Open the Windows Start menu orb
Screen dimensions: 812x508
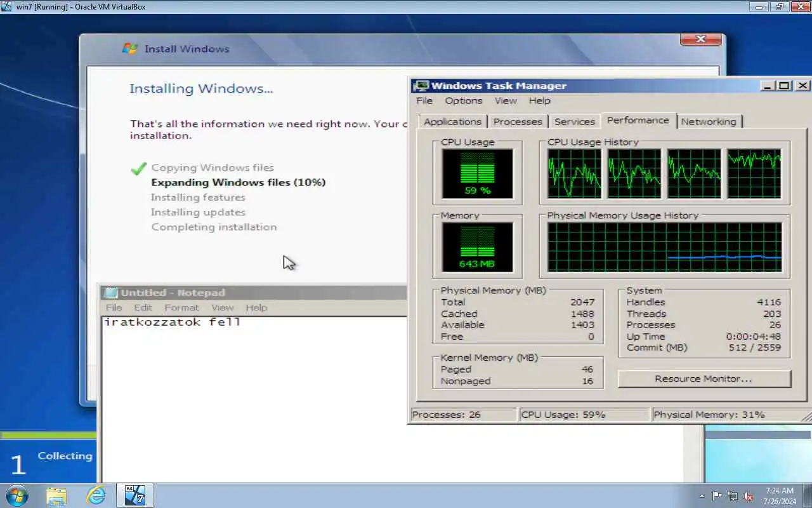pos(17,495)
